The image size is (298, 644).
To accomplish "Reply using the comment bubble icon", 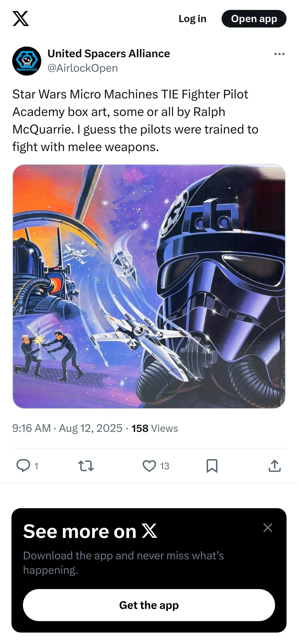I will tap(23, 466).
